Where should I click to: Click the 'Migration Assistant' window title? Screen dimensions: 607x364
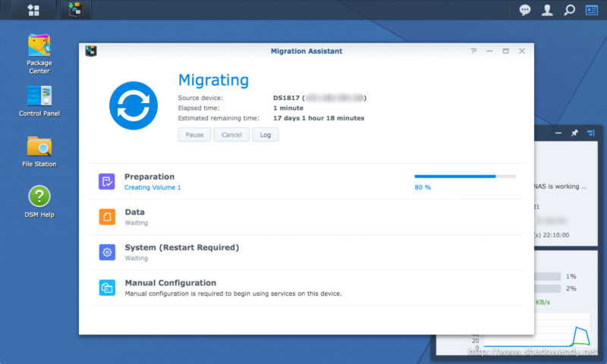307,51
